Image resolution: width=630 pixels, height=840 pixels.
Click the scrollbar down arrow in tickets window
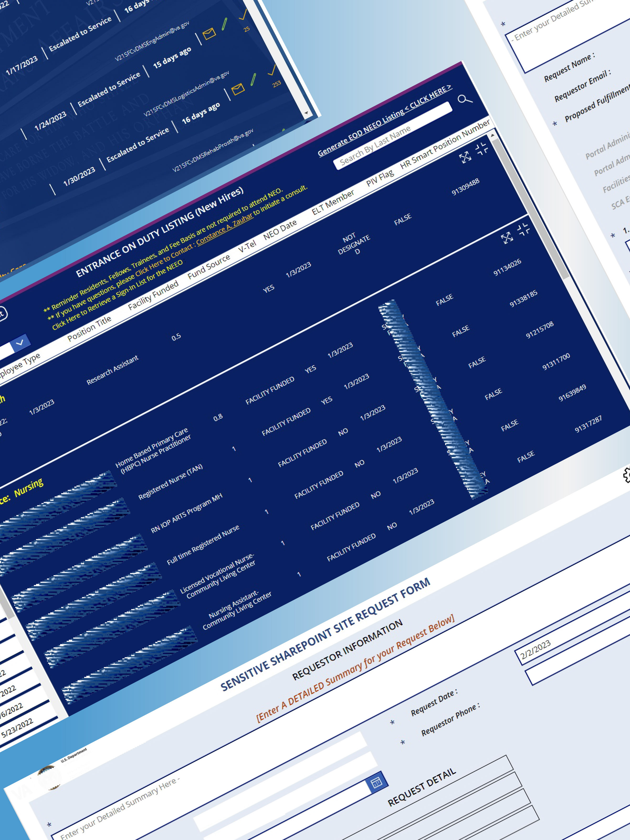[x=306, y=113]
